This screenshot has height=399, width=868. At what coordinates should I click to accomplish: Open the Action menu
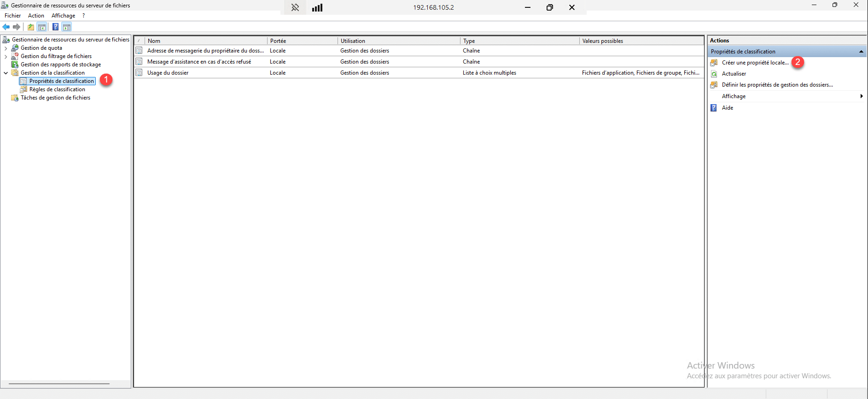[x=36, y=16]
